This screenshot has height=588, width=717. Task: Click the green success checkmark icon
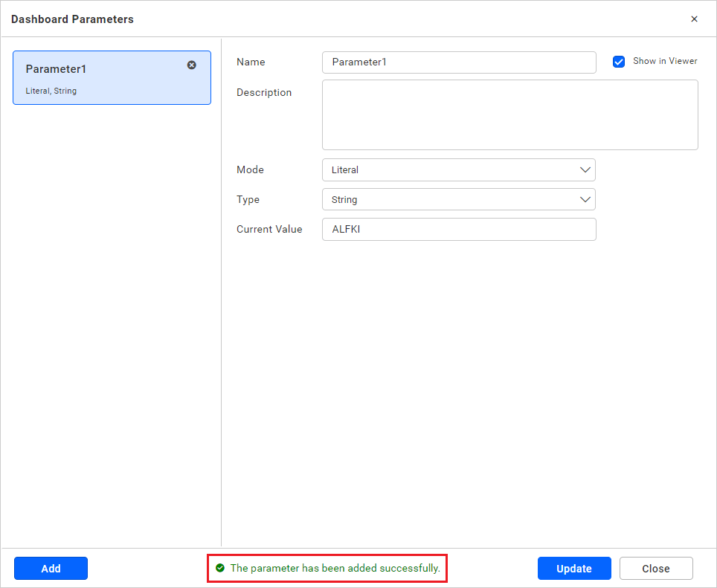click(219, 568)
